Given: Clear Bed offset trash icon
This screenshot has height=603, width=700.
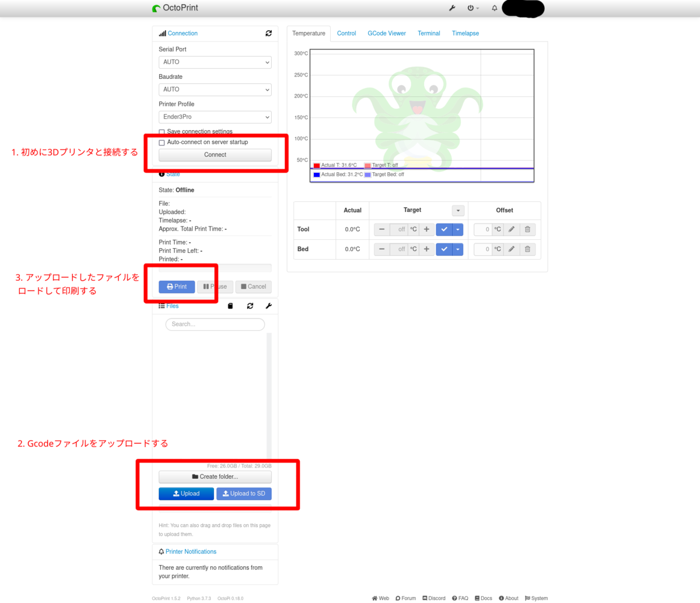Looking at the screenshot, I should [x=527, y=249].
